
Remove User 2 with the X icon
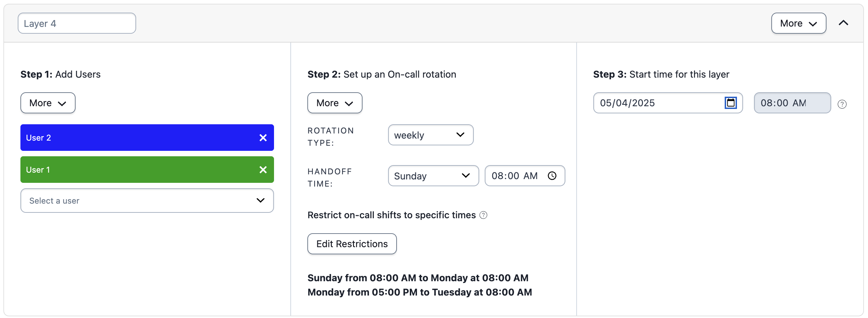(263, 138)
